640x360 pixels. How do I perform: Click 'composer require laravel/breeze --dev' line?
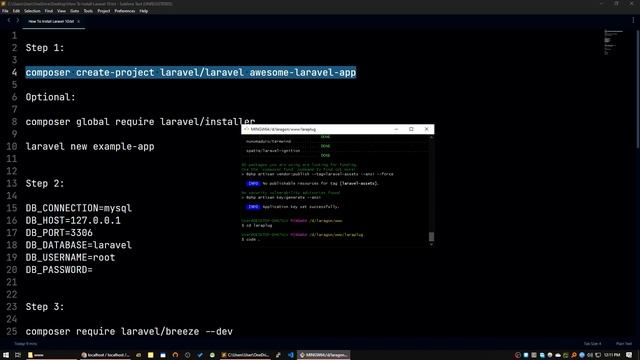tap(129, 331)
